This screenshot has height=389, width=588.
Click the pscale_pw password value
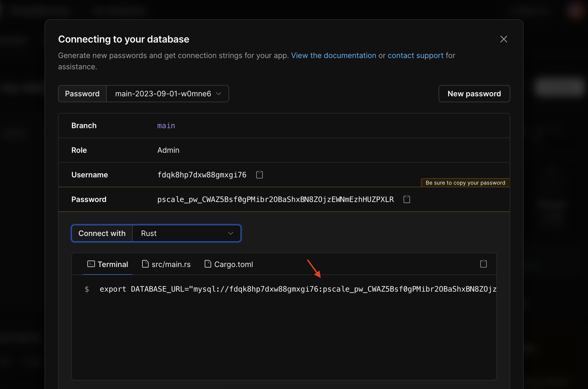coord(275,199)
